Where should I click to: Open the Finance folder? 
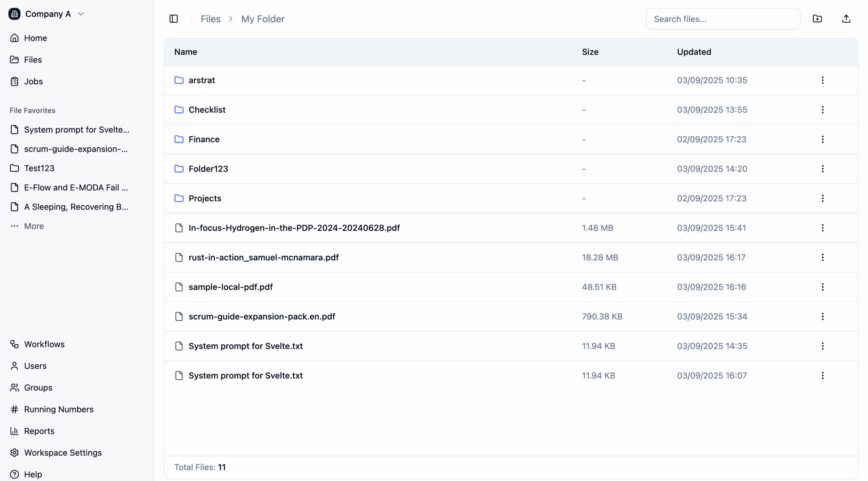click(204, 139)
